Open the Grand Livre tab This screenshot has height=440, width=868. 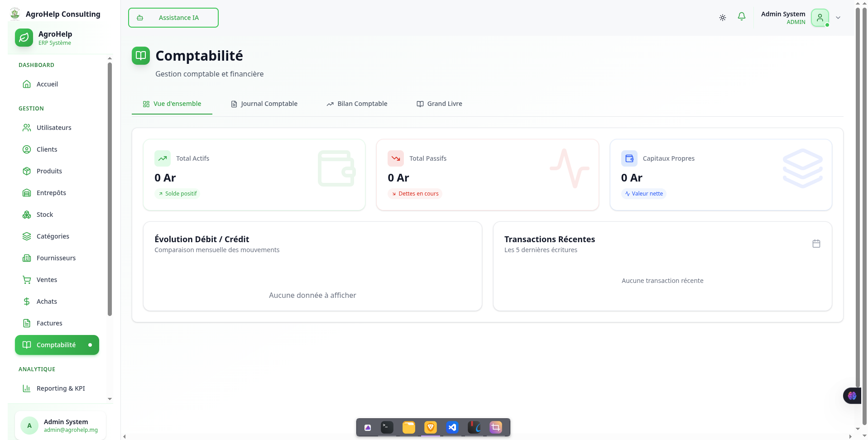(439, 104)
